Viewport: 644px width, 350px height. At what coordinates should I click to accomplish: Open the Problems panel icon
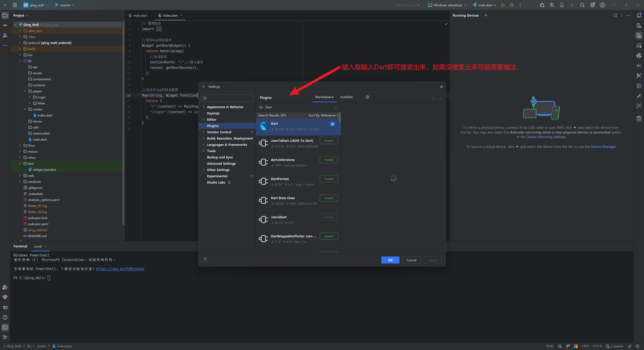[x=5, y=317]
